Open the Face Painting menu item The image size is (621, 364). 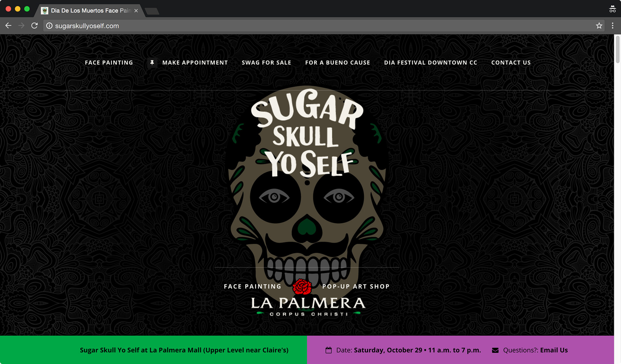pyautogui.click(x=109, y=62)
